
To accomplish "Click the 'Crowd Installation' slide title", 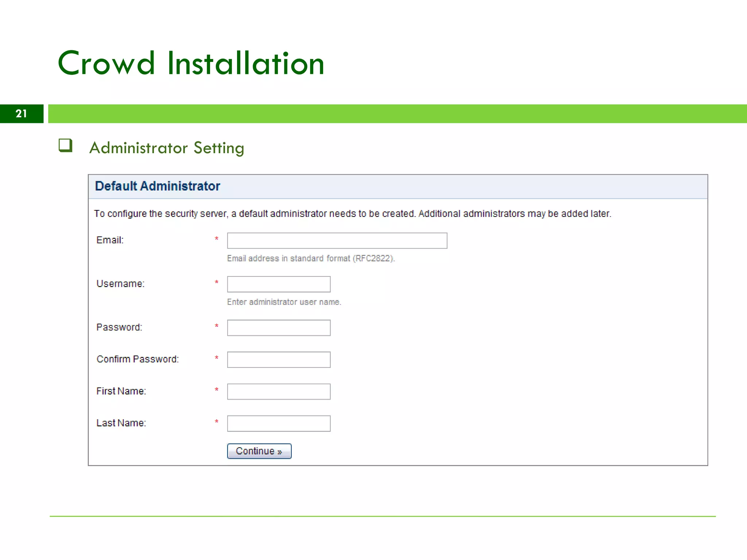I will [191, 63].
